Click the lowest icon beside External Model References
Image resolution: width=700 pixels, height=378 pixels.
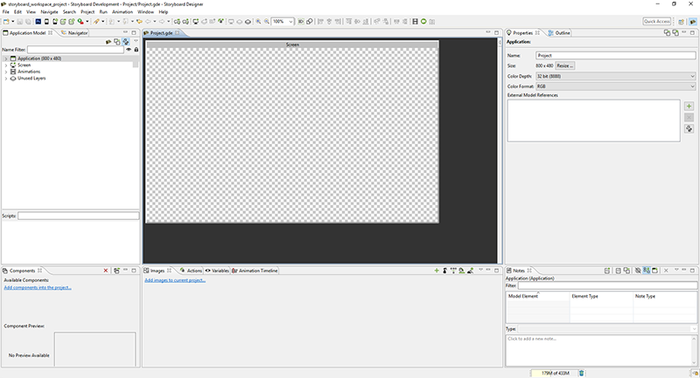click(x=689, y=129)
